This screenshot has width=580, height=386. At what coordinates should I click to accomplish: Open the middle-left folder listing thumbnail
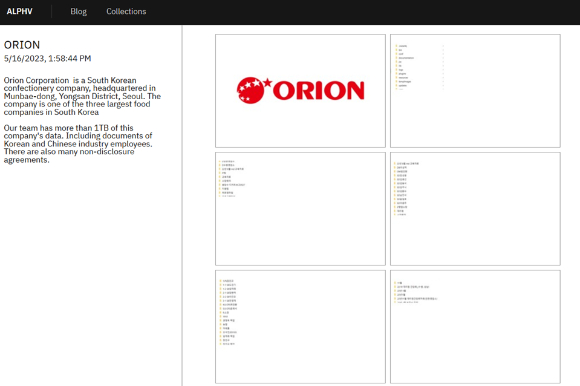click(x=300, y=209)
